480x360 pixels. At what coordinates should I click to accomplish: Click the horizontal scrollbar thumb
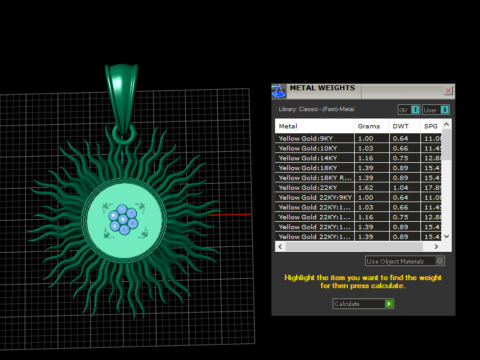(354, 246)
